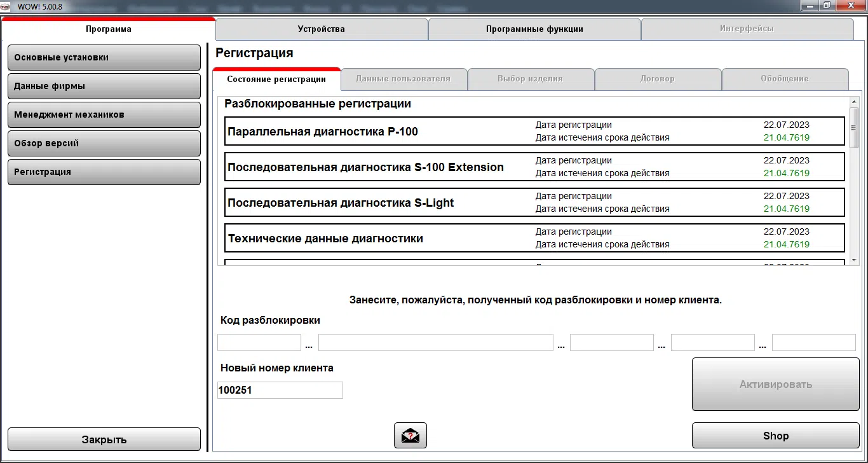Open the Программные функции tab
Viewport: 868px width, 463px height.
[x=535, y=29]
